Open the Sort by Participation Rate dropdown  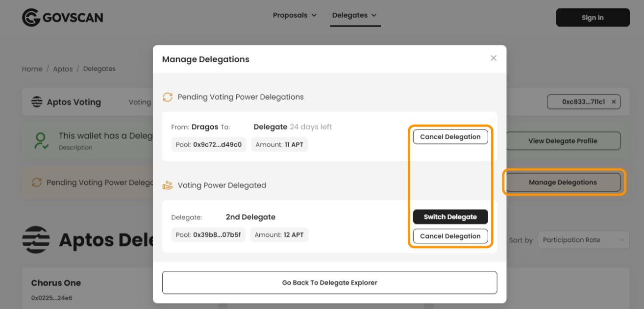pos(583,240)
